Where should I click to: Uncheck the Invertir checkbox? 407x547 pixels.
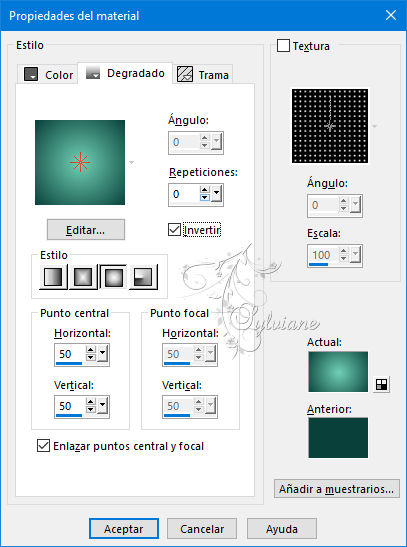tap(174, 230)
